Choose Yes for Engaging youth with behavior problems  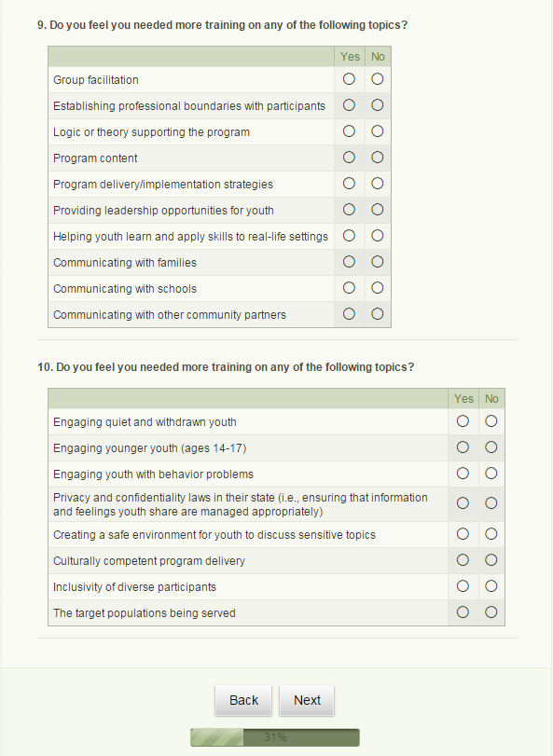pyautogui.click(x=463, y=473)
